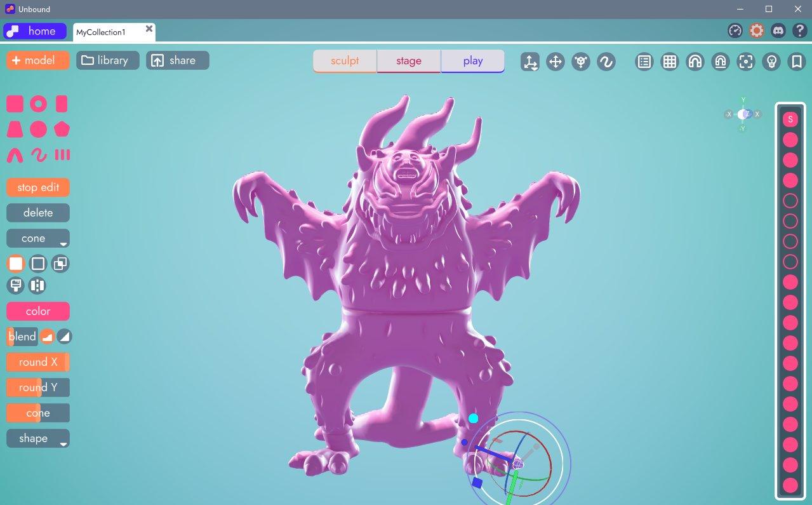Enable the solid fill shape mode
The image size is (812, 505).
[x=16, y=264]
